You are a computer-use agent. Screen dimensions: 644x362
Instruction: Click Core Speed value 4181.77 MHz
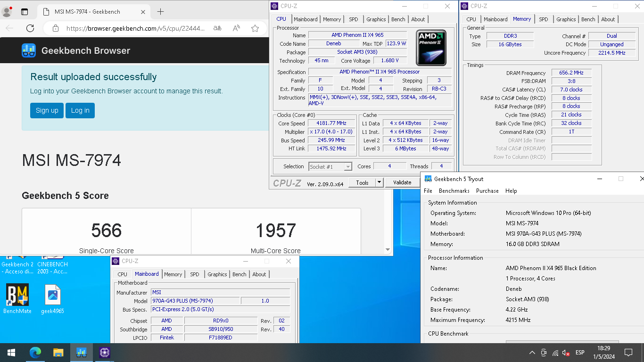[x=331, y=123]
